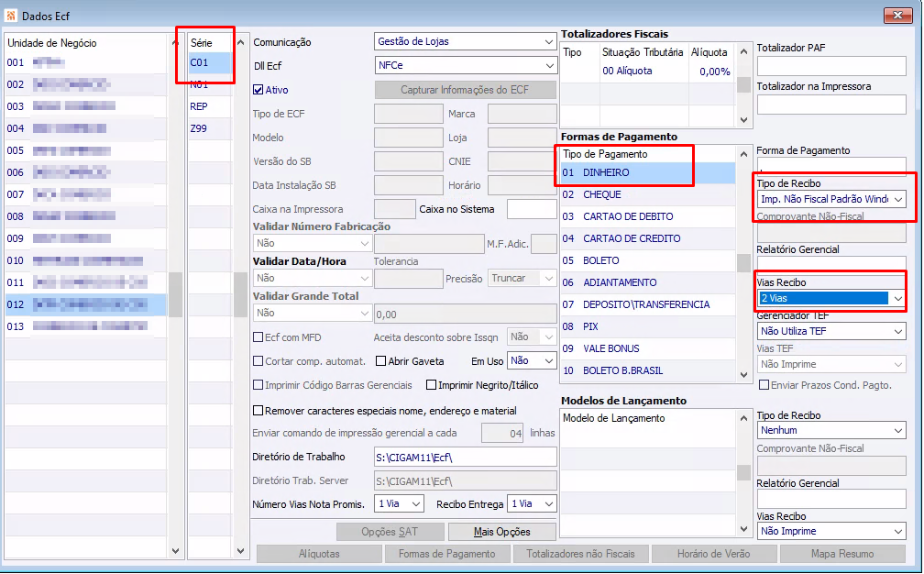Click the Diretório de Trabalho field
This screenshot has width=924, height=574.
(465, 458)
